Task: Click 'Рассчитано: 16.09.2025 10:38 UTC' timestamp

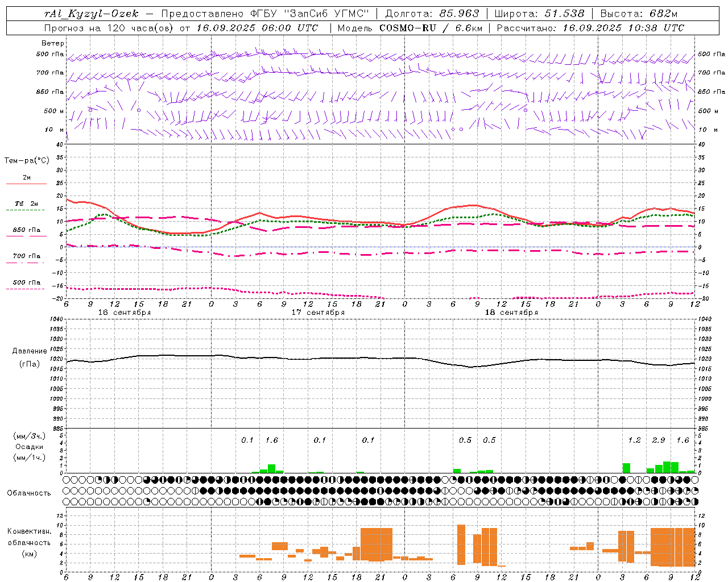Action: tap(590, 28)
